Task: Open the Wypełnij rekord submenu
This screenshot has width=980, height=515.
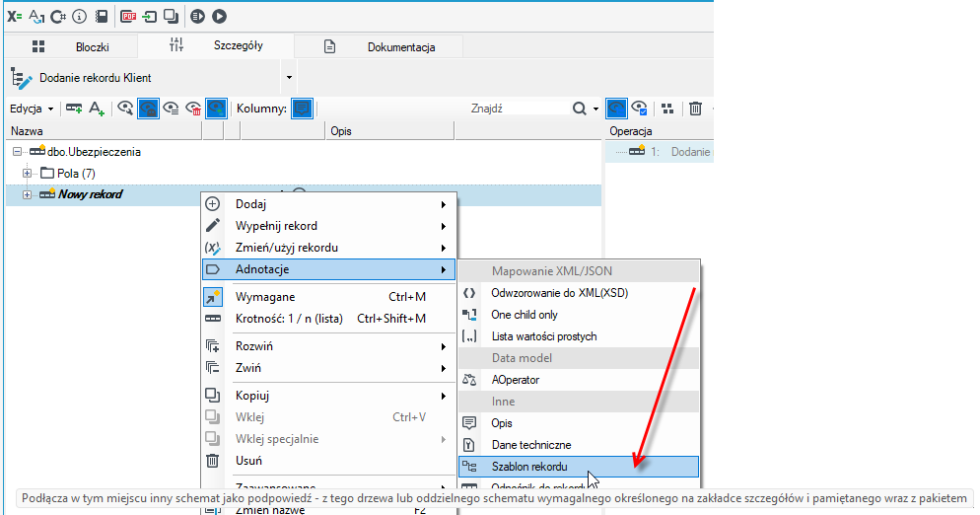Action: click(x=329, y=226)
